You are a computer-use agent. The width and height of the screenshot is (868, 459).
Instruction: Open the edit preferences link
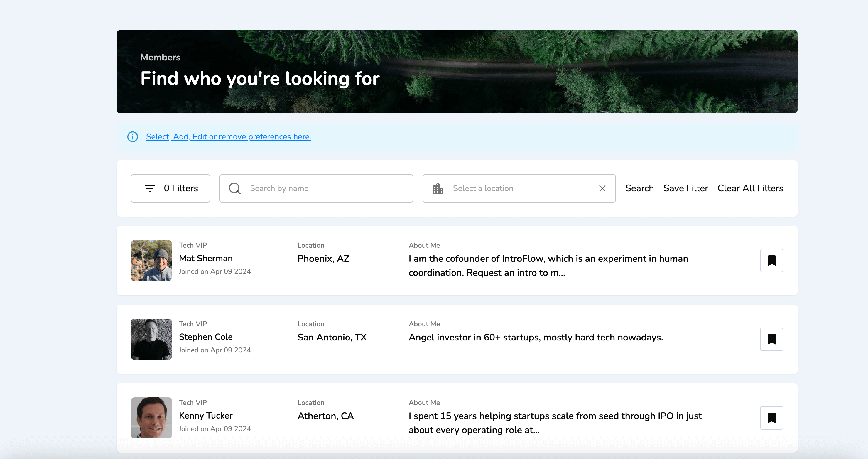[229, 137]
